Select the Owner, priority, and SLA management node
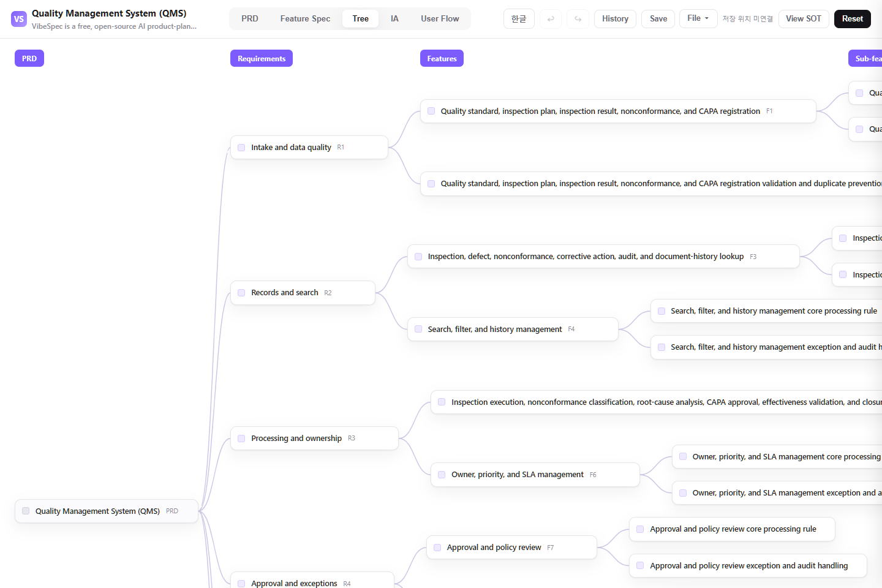The height and width of the screenshot is (588, 882). pyautogui.click(x=535, y=475)
